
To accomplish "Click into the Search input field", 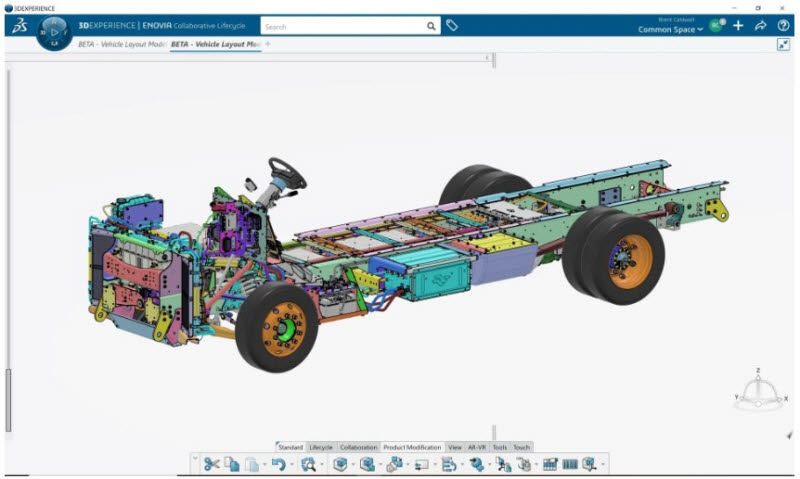I will (x=343, y=27).
